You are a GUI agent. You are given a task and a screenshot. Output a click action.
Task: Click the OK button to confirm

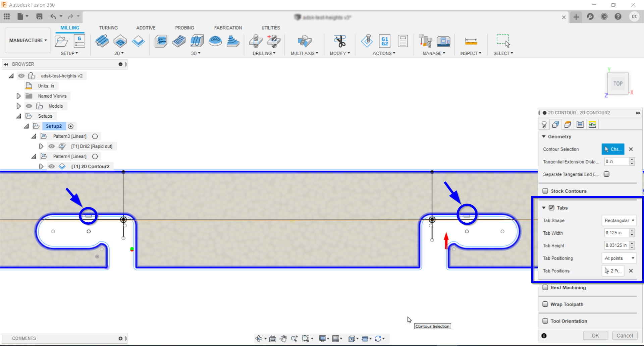click(x=595, y=335)
